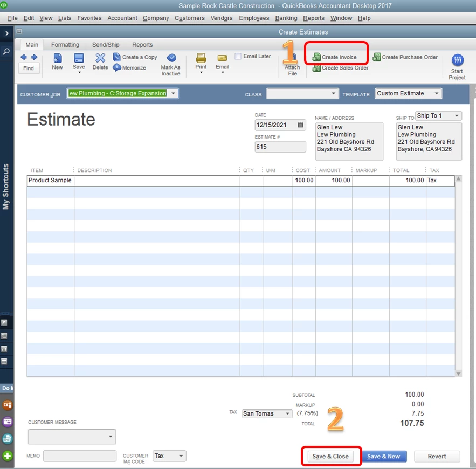Click the QuickBooks logo icon in title bar

coord(4,5)
